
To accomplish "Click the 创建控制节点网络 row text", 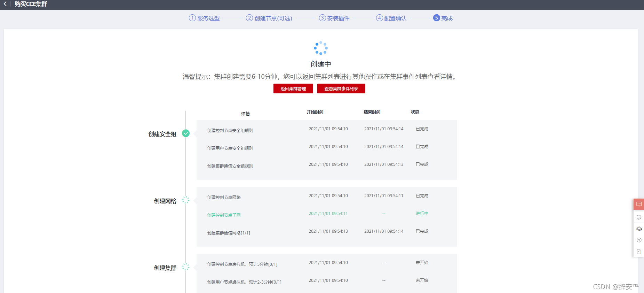I will pos(224,198).
